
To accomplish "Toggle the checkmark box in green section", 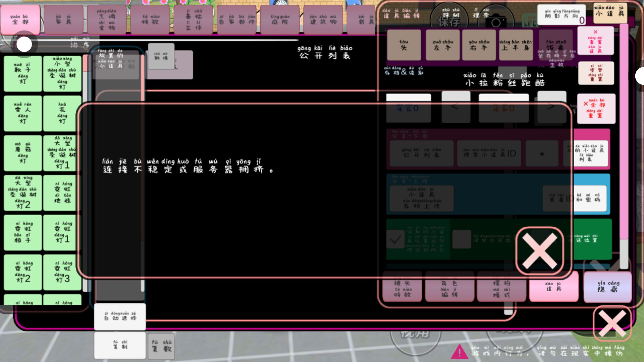I will (x=395, y=239).
